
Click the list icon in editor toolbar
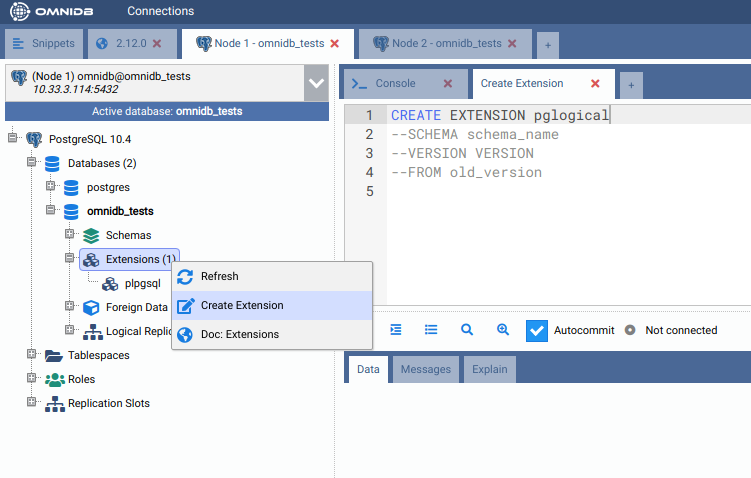(431, 329)
